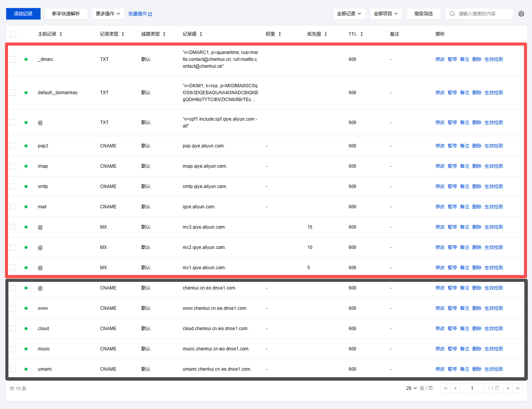Open the 全部记录 filter dropdown
This screenshot has width=532, height=409.
point(349,14)
